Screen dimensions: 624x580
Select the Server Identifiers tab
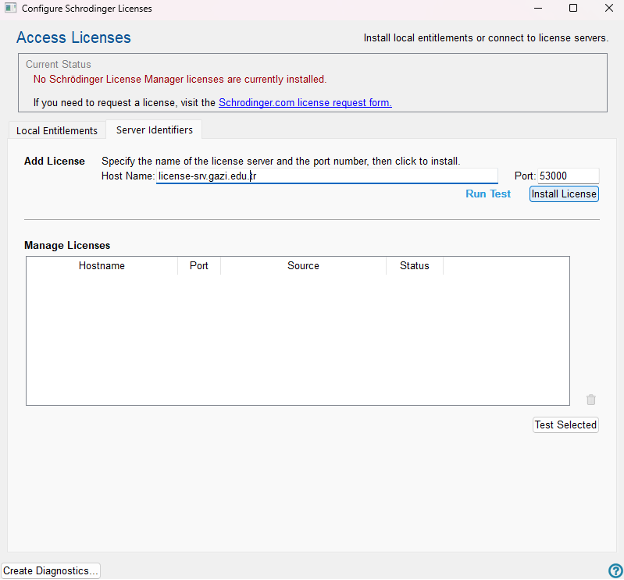[154, 130]
